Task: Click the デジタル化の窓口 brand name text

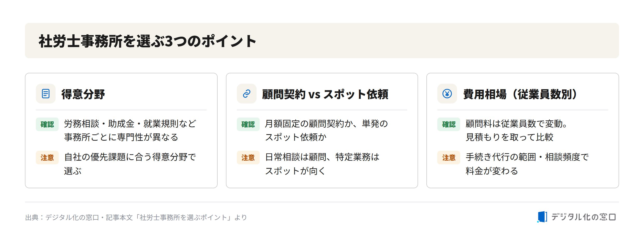Action: click(583, 217)
